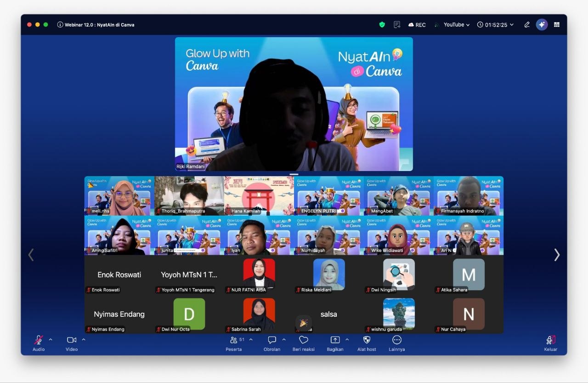The height and width of the screenshot is (383, 588).
Task: Select Ari N avatar tile
Action: [x=469, y=235]
